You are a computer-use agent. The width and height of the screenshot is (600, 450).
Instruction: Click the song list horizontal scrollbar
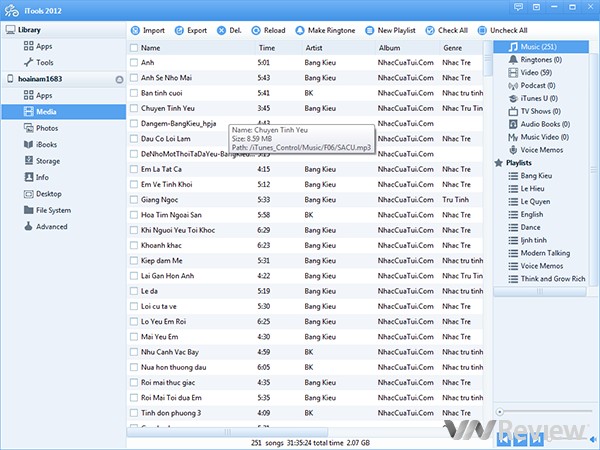tap(227, 432)
